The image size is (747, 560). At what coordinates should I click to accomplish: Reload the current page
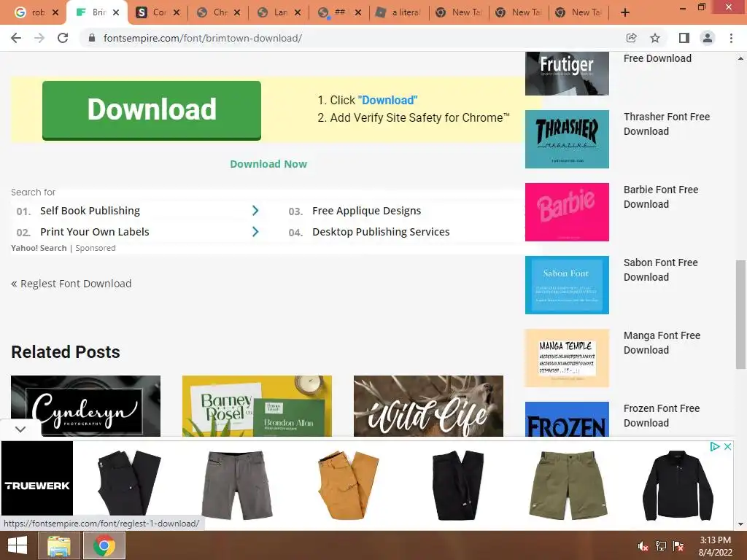coord(63,38)
